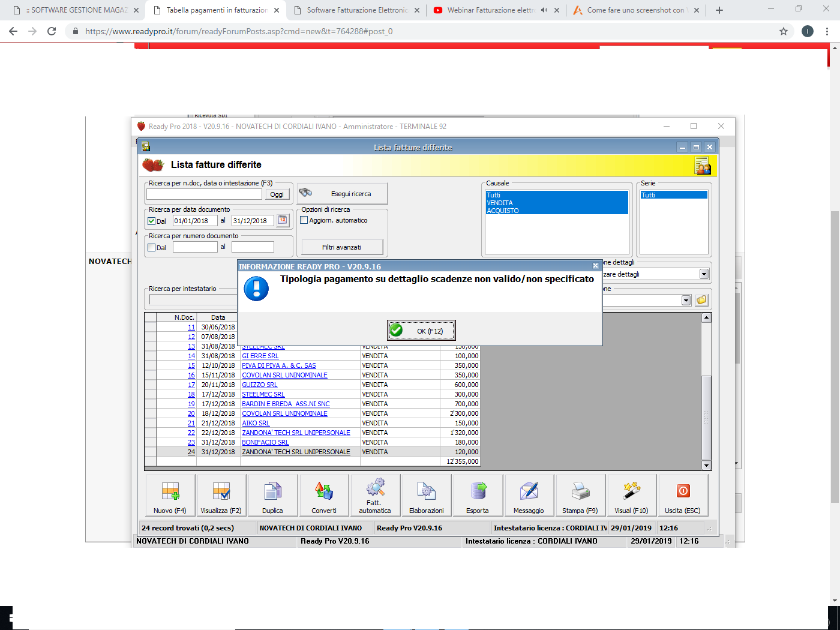Click the 31/12/2018 end date field
The width and height of the screenshot is (840, 630).
tap(253, 221)
